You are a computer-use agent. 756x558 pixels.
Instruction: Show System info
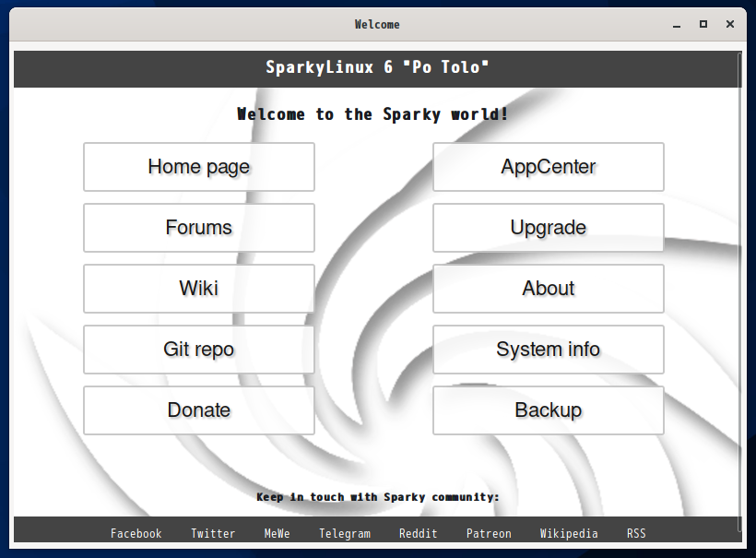[549, 350]
